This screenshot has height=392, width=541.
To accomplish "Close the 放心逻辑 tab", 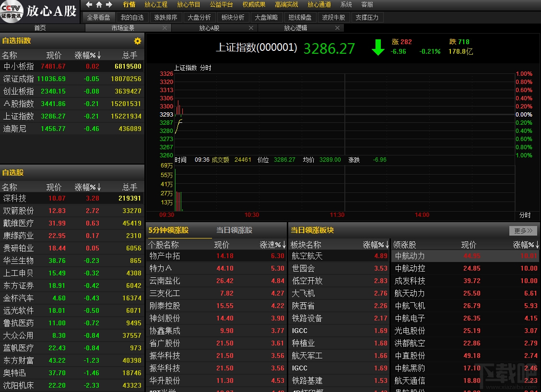I will pos(337,28).
